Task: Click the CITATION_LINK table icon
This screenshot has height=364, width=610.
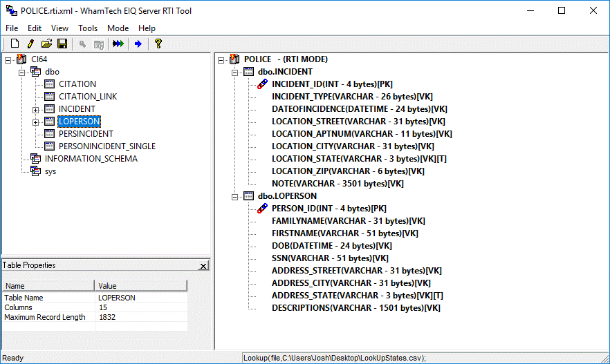Action: (x=49, y=96)
